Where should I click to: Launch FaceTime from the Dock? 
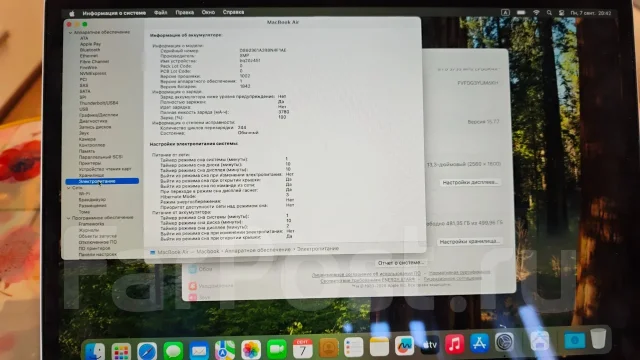[277, 349]
